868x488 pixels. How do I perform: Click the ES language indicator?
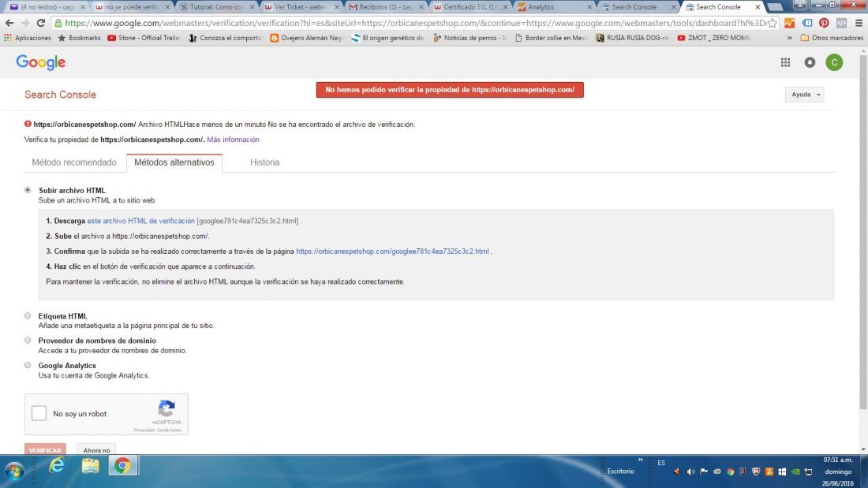[x=661, y=463]
